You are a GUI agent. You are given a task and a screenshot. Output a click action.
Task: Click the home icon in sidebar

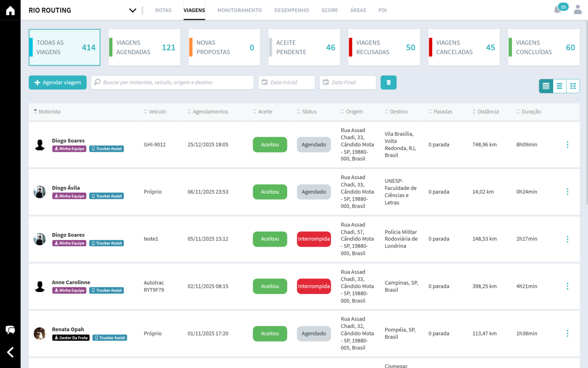10,11
